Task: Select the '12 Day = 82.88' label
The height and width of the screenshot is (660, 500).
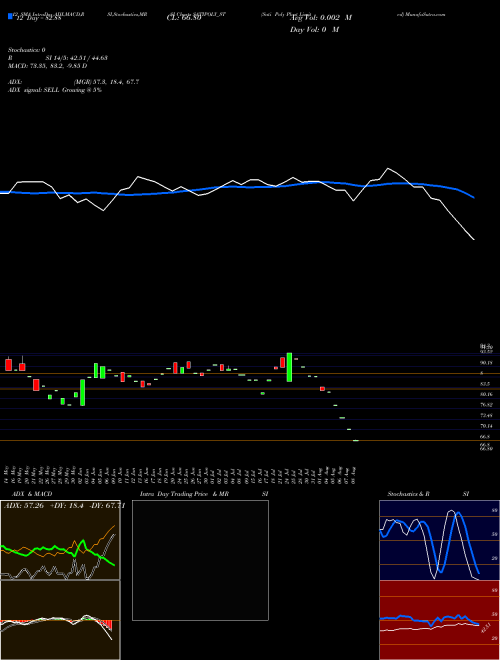Action: pyautogui.click(x=39, y=18)
